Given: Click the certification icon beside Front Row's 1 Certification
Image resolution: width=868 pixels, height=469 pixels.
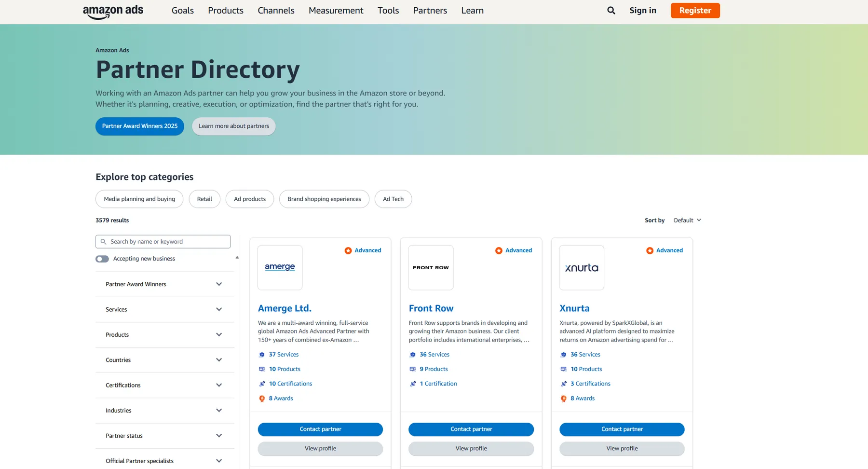Looking at the screenshot, I should coord(413,384).
